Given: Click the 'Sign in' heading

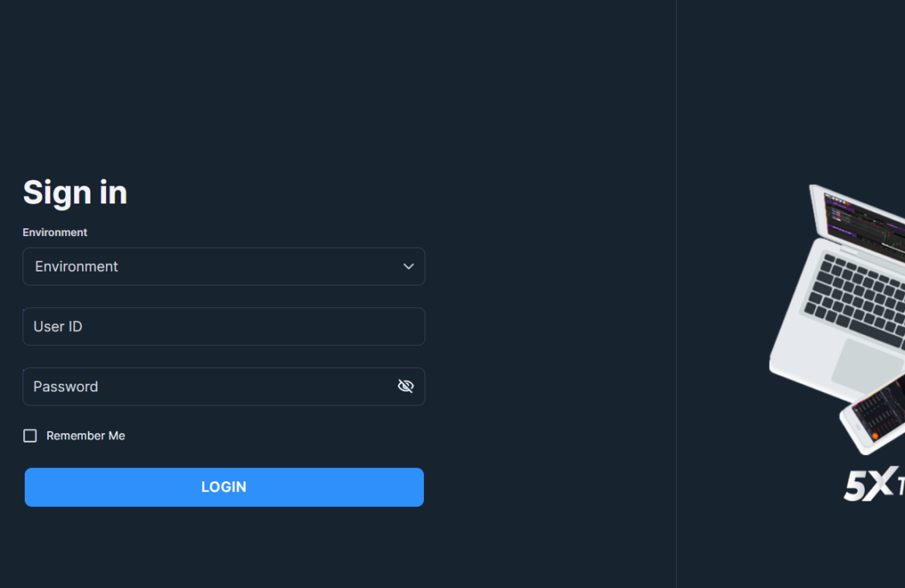Looking at the screenshot, I should (75, 192).
